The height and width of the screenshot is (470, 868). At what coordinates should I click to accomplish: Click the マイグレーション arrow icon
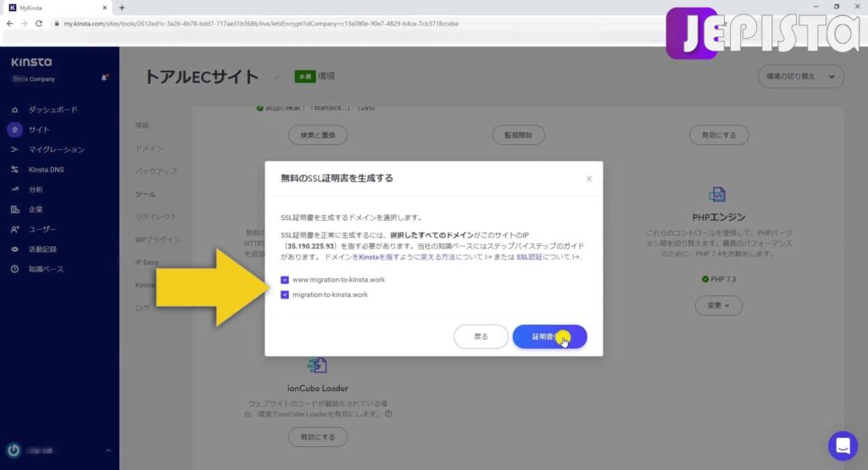point(15,149)
